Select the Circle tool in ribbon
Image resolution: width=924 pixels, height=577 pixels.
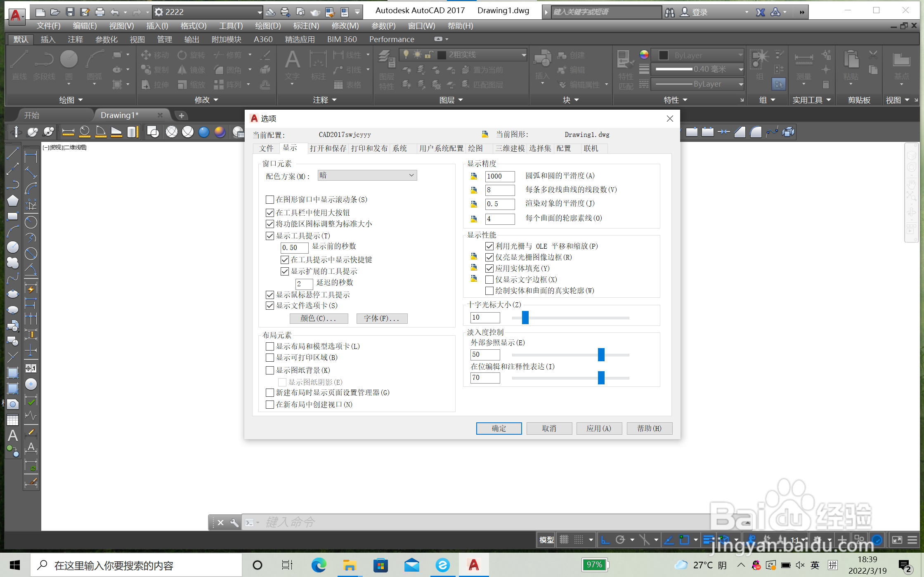pos(69,65)
